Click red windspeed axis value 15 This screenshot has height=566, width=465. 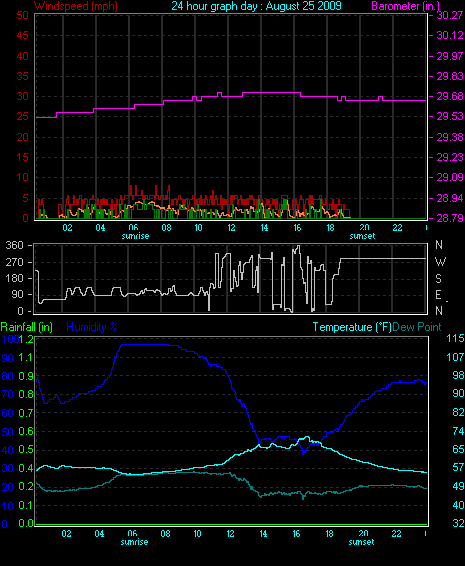click(x=22, y=157)
